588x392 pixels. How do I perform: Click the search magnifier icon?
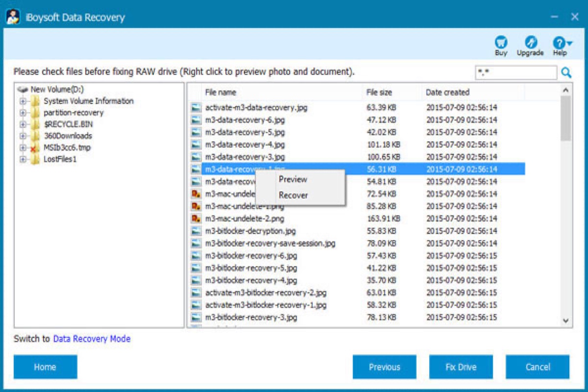[x=566, y=73]
